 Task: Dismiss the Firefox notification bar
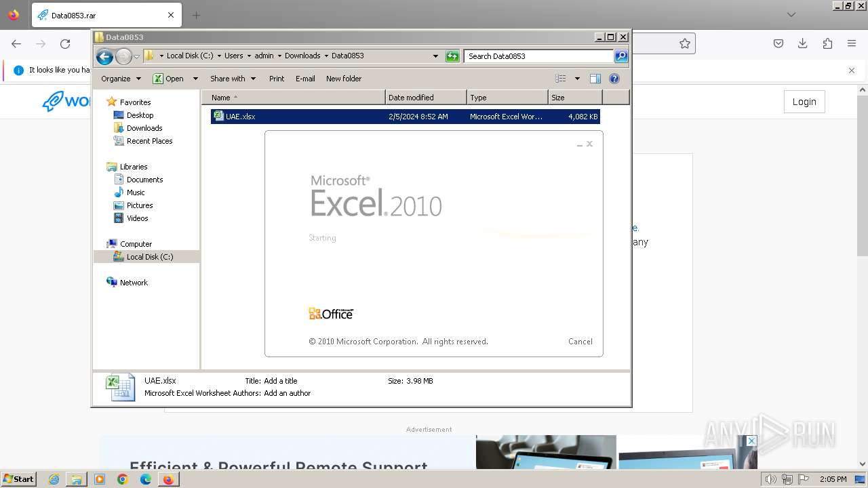tap(852, 70)
